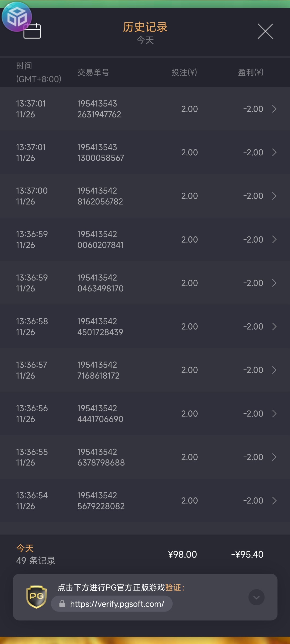Click the orange 验证 verification link text

(x=173, y=587)
